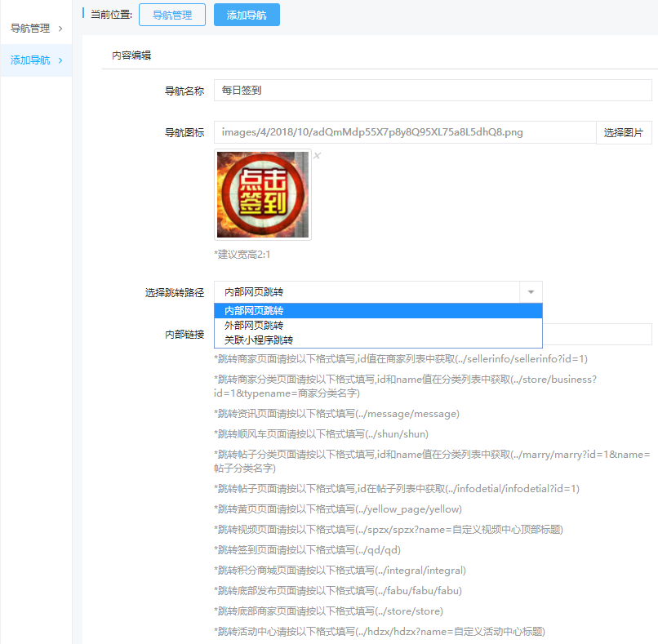Click the *建议宽高2:1 hint text
Viewport: 658px width, 644px height.
(242, 254)
